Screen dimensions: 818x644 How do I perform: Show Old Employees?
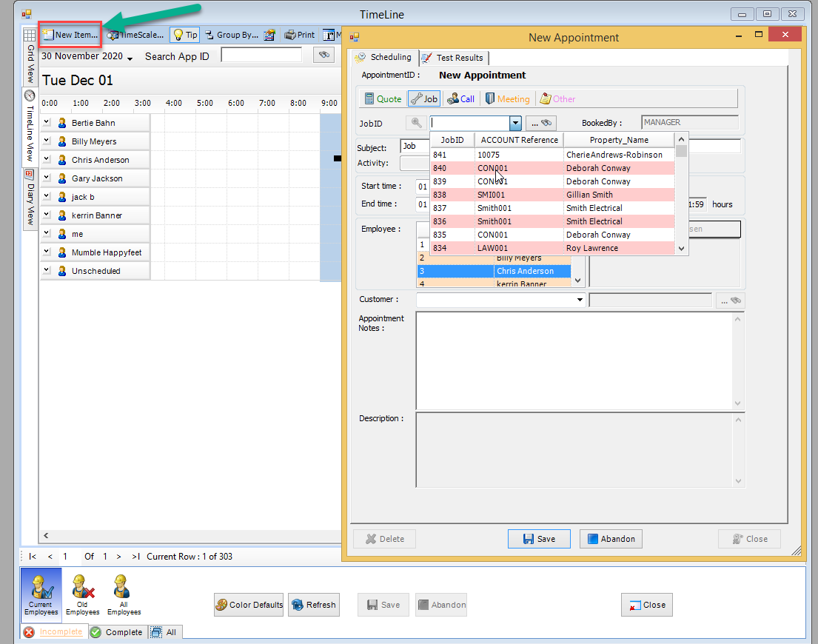tap(82, 594)
